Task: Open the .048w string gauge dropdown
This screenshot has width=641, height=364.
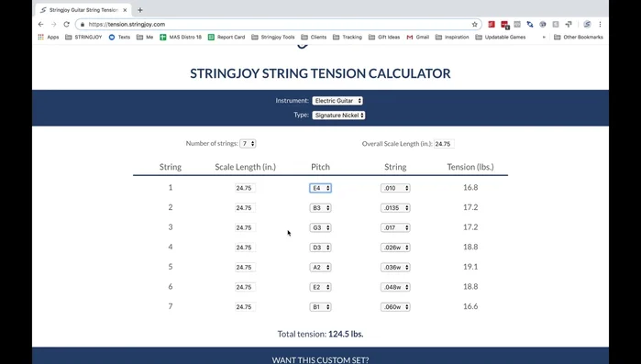Action: (x=395, y=287)
